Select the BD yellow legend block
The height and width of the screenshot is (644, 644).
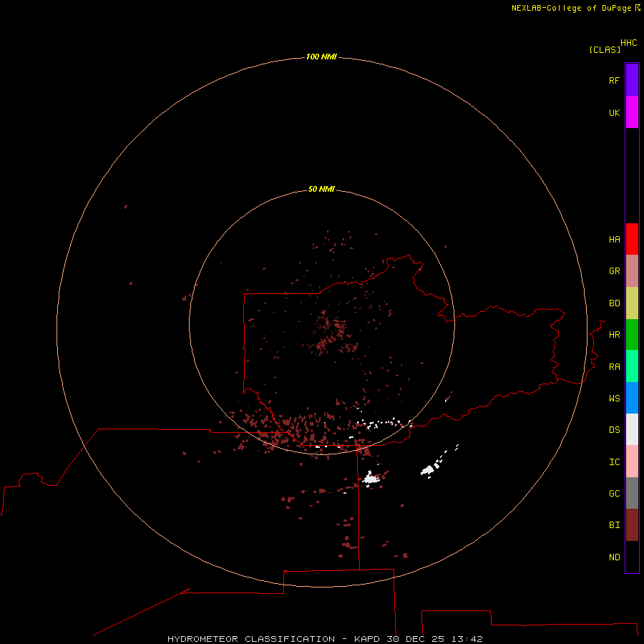pyautogui.click(x=632, y=303)
